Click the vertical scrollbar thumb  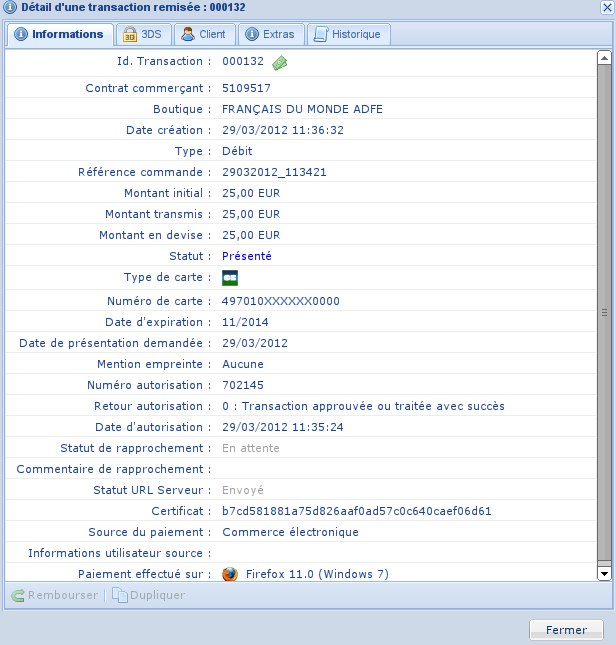[x=604, y=312]
